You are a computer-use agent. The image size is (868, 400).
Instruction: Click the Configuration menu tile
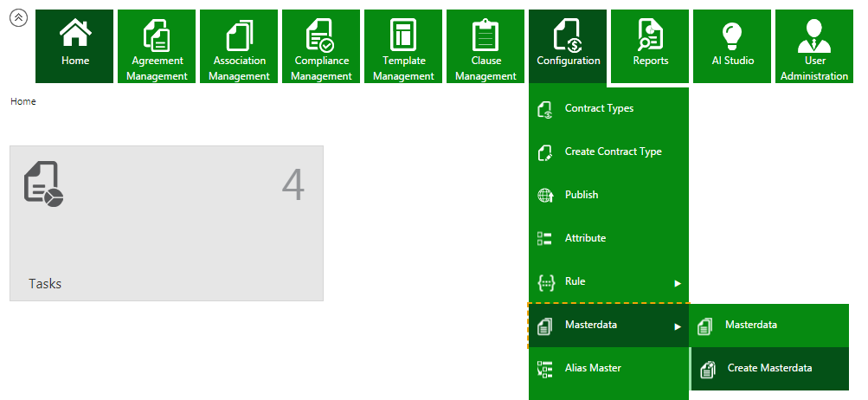click(568, 47)
